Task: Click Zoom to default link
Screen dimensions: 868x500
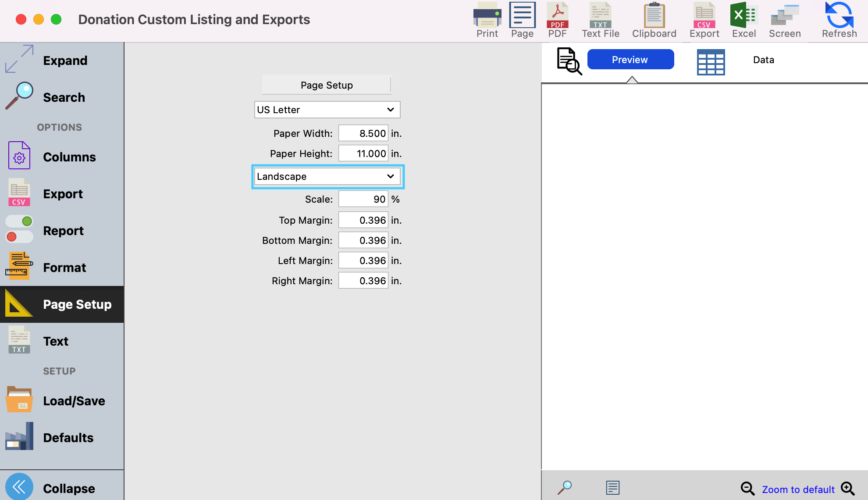Action: click(798, 489)
